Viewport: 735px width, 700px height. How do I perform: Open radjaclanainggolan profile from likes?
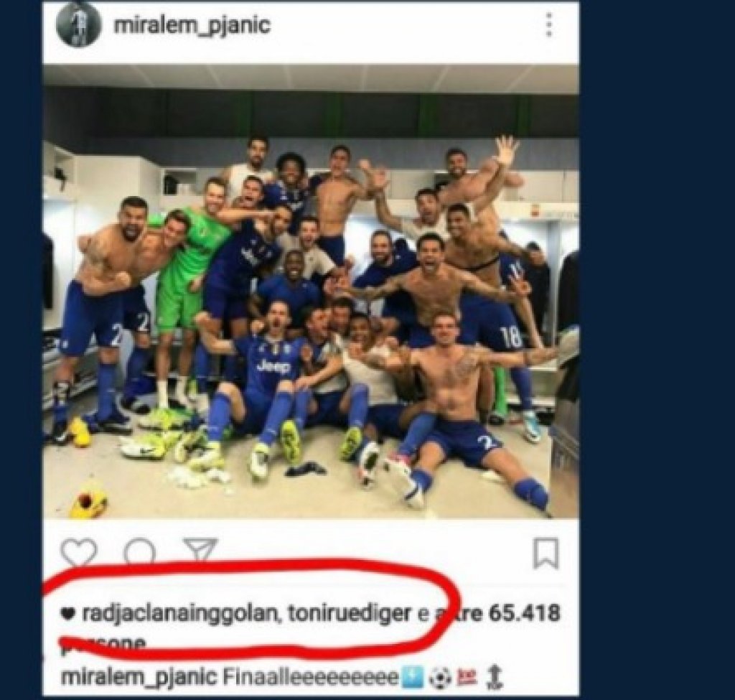tap(179, 614)
